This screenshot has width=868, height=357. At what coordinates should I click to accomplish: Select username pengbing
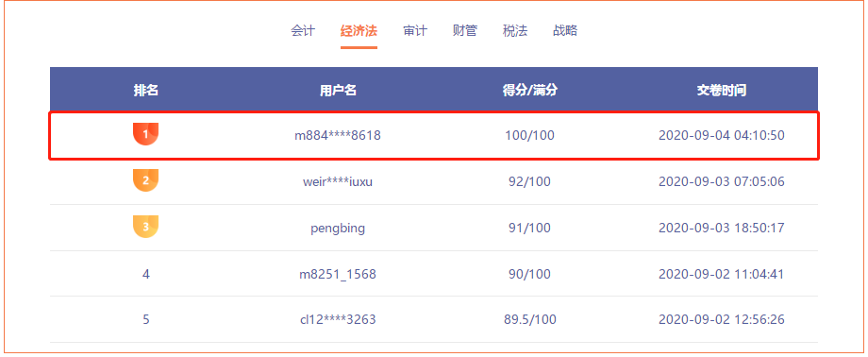tap(338, 228)
